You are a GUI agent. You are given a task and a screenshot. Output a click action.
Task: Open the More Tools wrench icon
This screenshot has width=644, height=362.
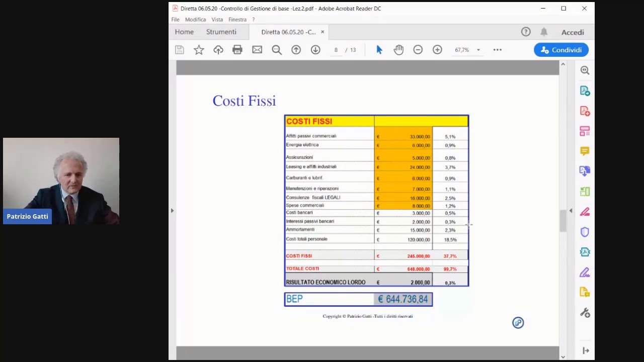pos(585,313)
